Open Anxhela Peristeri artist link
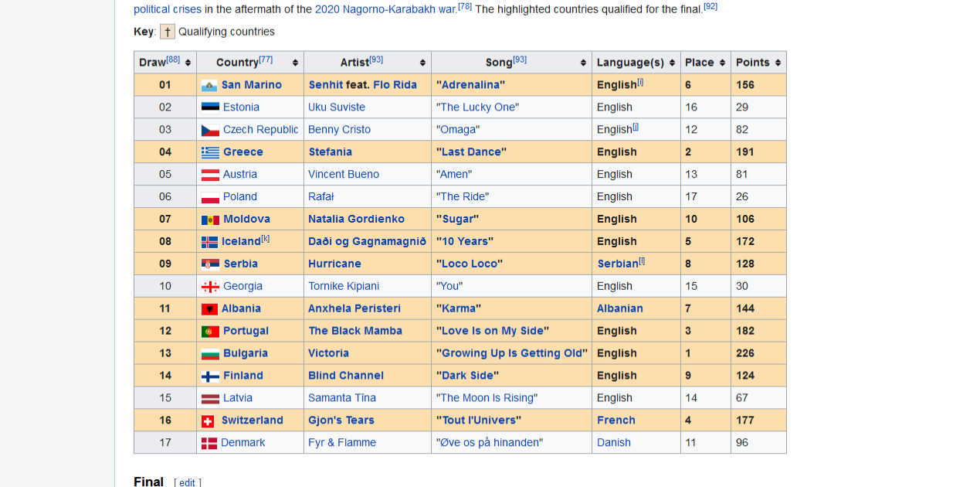This screenshot has height=487, width=980. (x=354, y=309)
